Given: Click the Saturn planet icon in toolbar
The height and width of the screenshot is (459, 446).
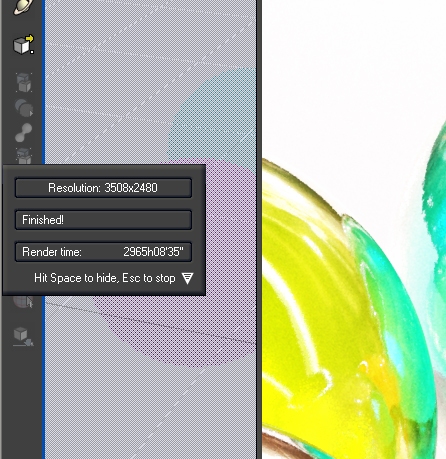Looking at the screenshot, I should (x=23, y=7).
